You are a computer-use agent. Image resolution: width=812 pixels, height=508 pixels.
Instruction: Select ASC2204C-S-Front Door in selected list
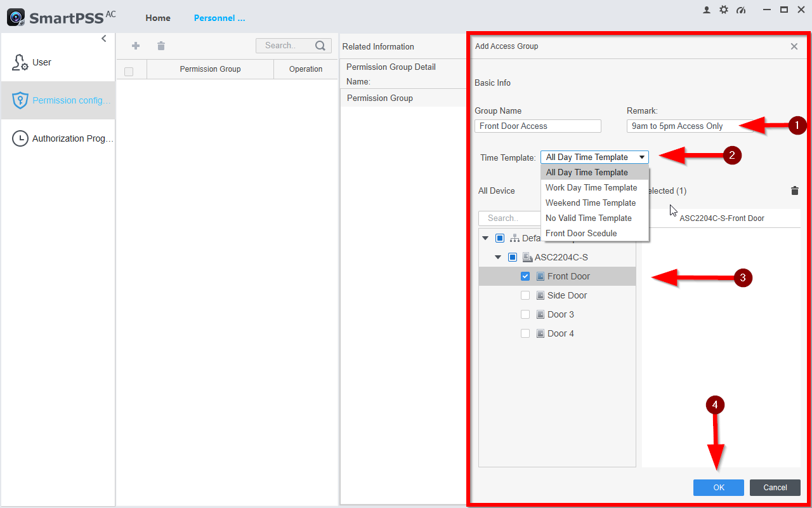(x=721, y=218)
